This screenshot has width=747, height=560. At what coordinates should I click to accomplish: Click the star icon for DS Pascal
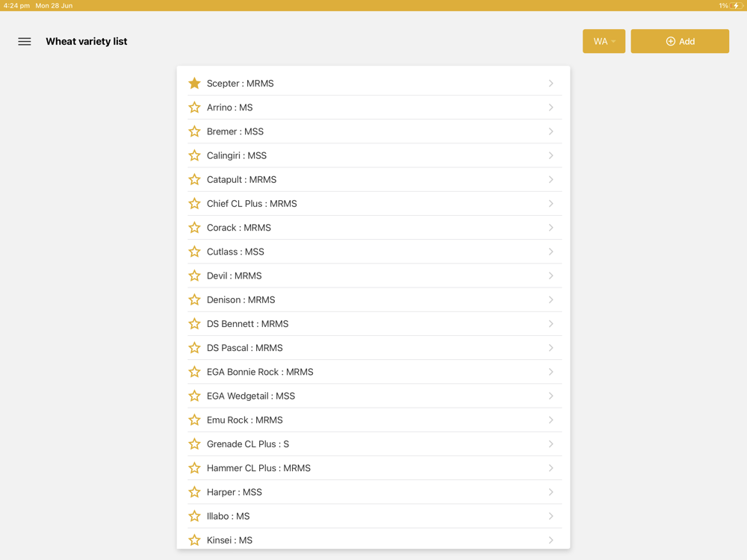[x=194, y=348]
